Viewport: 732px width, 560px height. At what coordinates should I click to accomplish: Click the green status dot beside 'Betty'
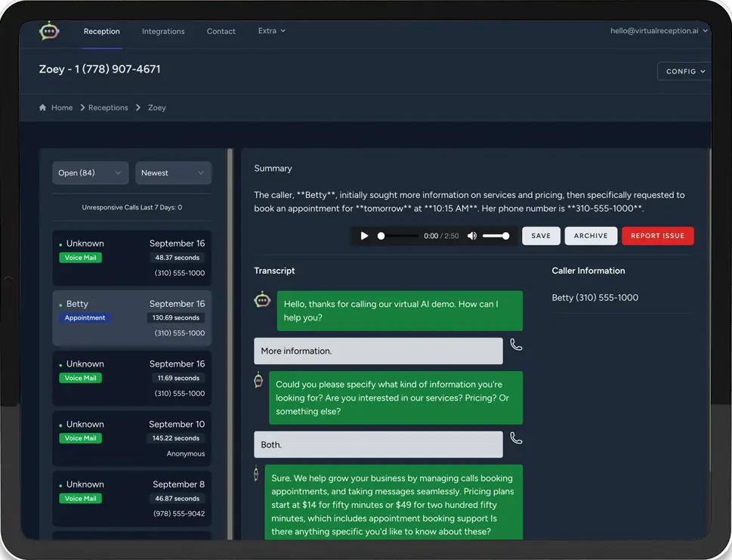click(60, 304)
